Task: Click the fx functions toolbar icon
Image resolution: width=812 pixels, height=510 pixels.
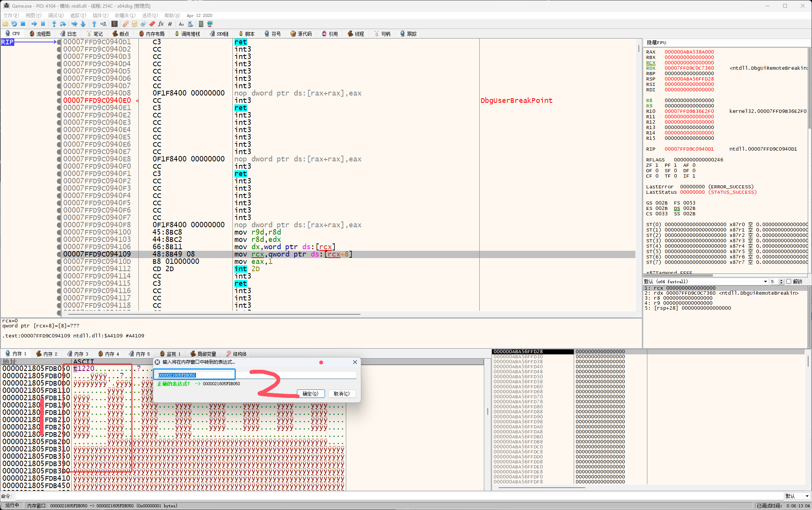Action: pyautogui.click(x=161, y=24)
